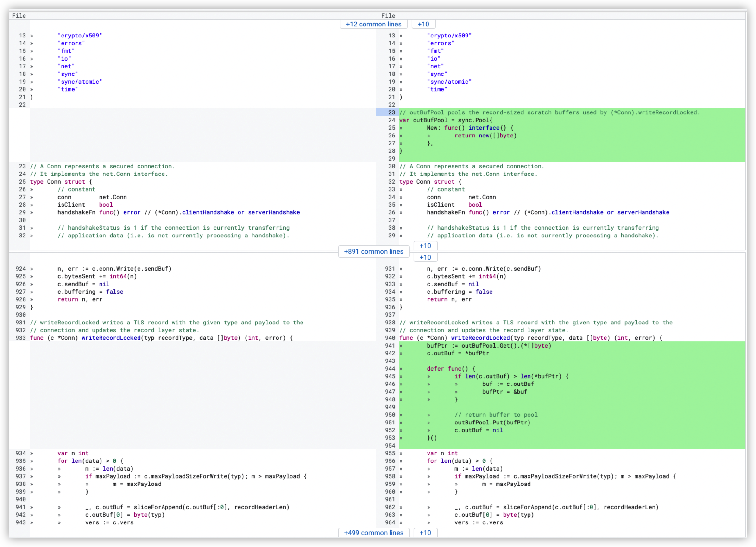Click 'return new([]byte)' on added line 26

[486, 135]
